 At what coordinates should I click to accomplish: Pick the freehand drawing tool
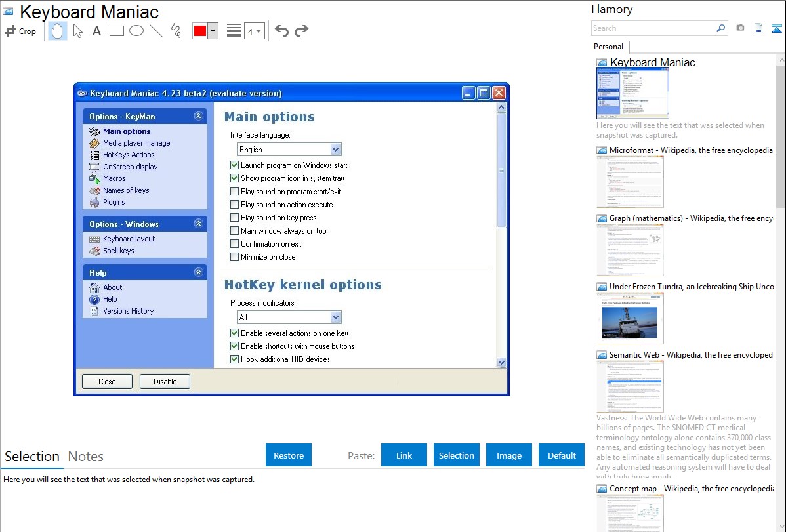(176, 31)
